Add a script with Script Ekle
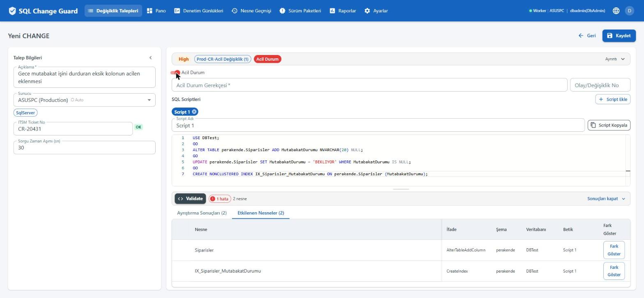 click(x=613, y=99)
